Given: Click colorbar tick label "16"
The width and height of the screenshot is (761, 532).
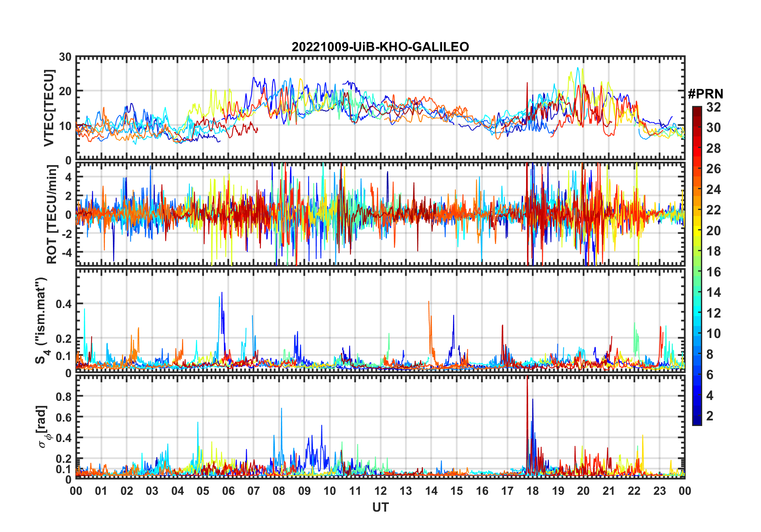Looking at the screenshot, I should click(x=713, y=272).
